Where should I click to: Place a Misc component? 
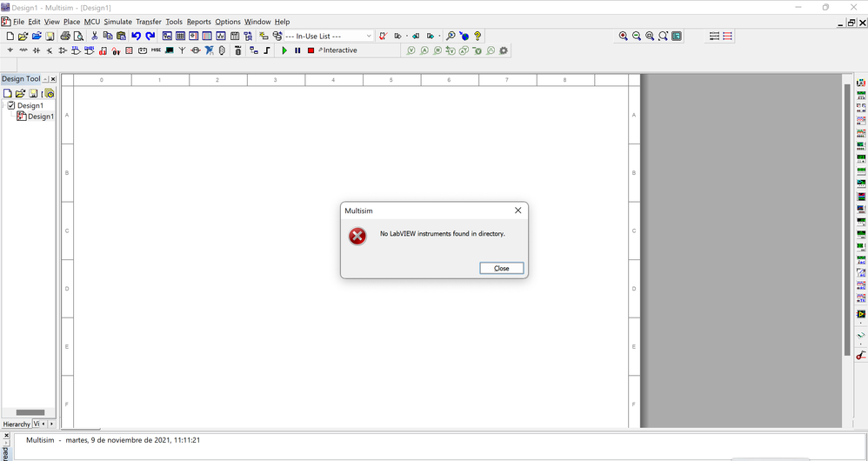[x=156, y=50]
